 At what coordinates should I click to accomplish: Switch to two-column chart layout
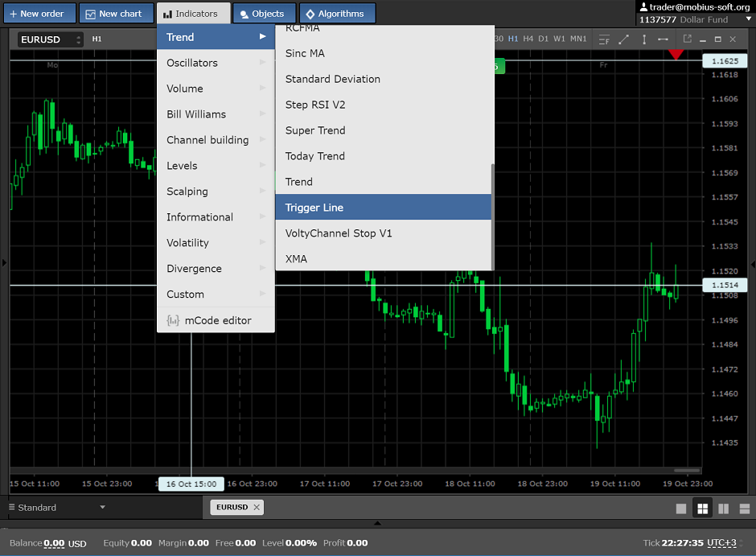pyautogui.click(x=723, y=509)
